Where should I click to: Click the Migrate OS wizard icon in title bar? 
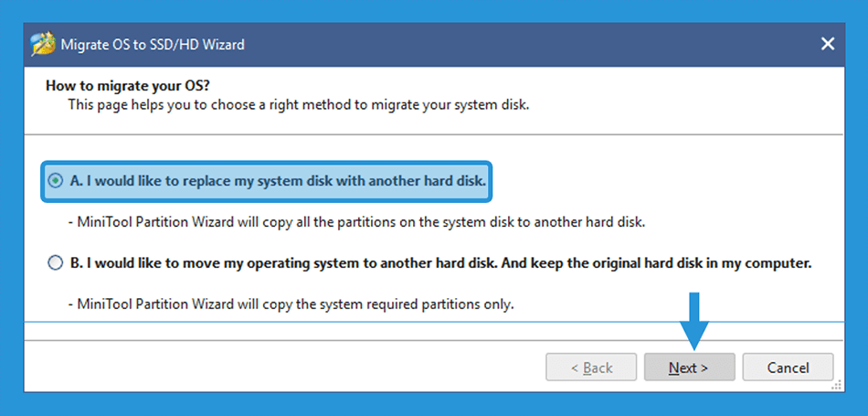point(43,44)
